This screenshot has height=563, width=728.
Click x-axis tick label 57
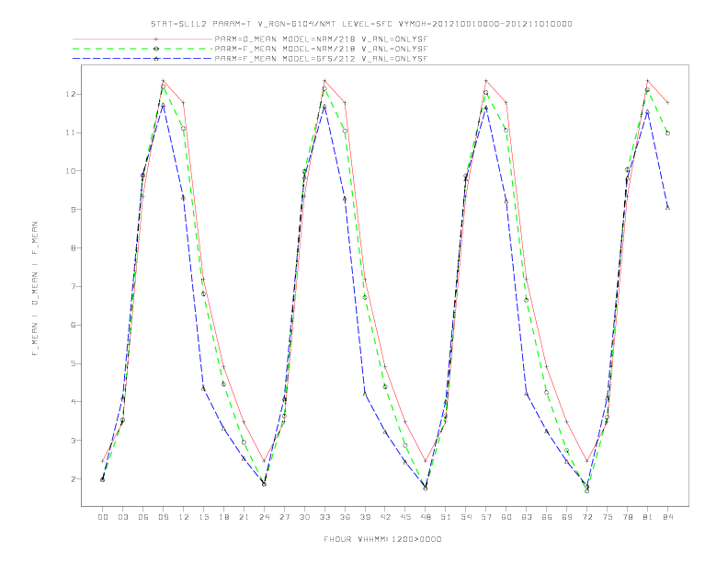point(486,517)
